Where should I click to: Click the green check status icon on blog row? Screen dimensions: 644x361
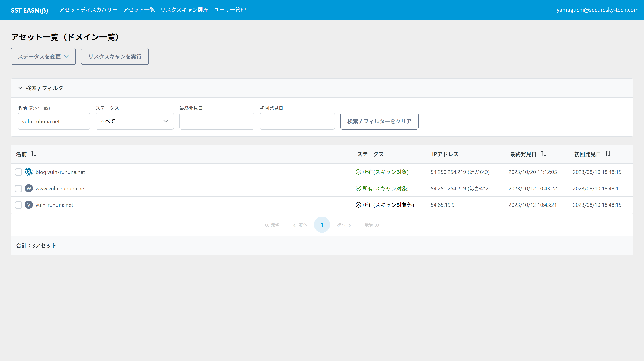358,172
